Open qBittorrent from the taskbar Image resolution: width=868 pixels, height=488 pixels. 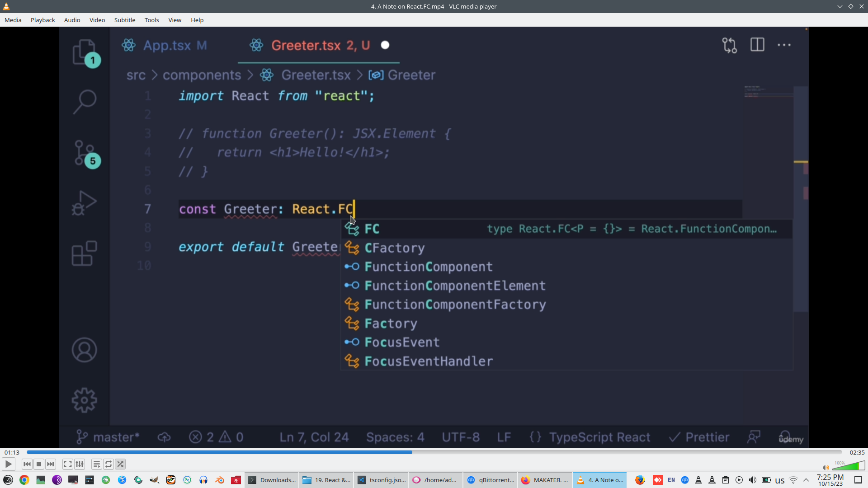[x=491, y=480]
